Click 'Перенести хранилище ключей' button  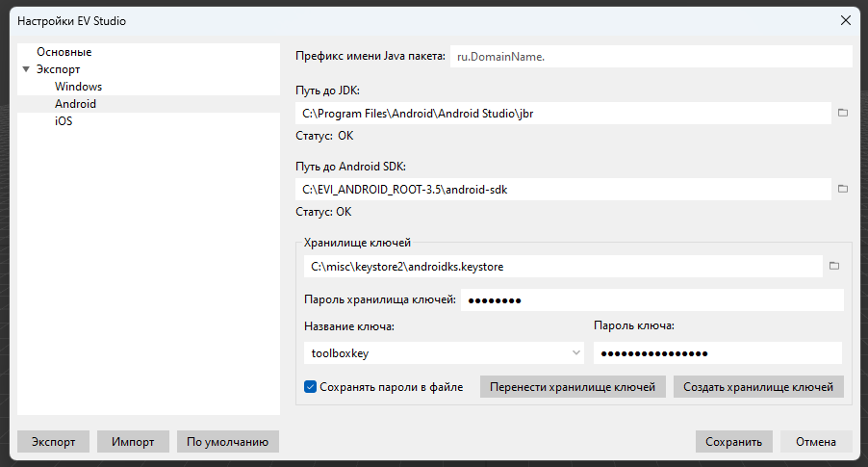573,387
